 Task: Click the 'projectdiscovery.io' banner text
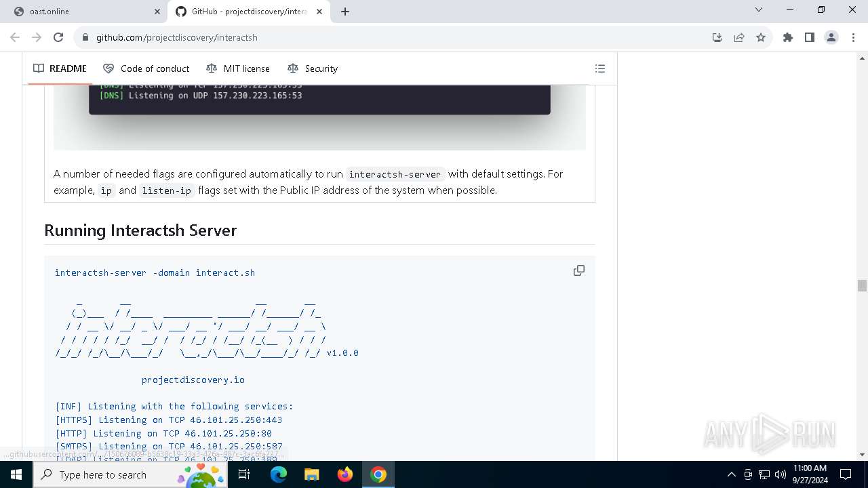pyautogui.click(x=193, y=380)
